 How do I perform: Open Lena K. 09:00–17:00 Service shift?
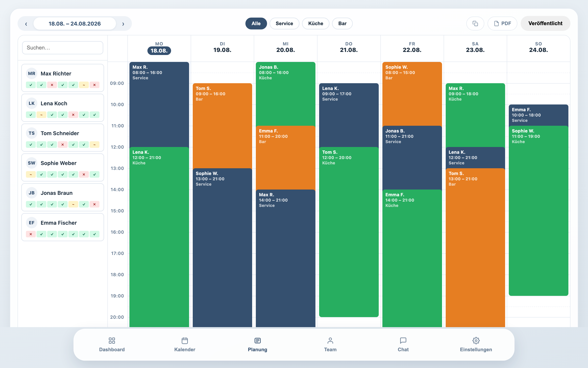[x=349, y=115]
